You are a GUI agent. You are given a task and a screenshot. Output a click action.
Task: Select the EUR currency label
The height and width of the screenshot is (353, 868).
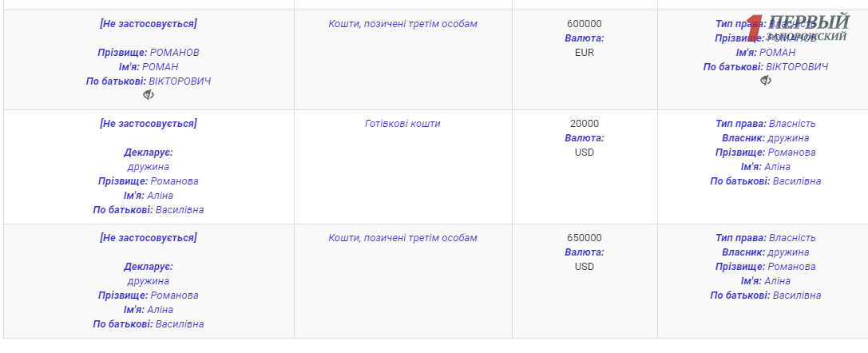[x=585, y=53]
